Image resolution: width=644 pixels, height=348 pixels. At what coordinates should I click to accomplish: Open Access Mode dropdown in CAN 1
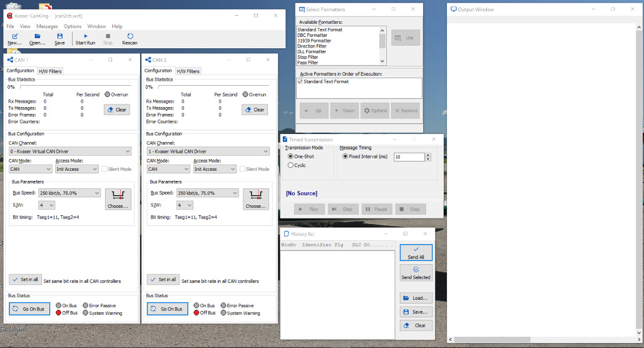pos(77,169)
